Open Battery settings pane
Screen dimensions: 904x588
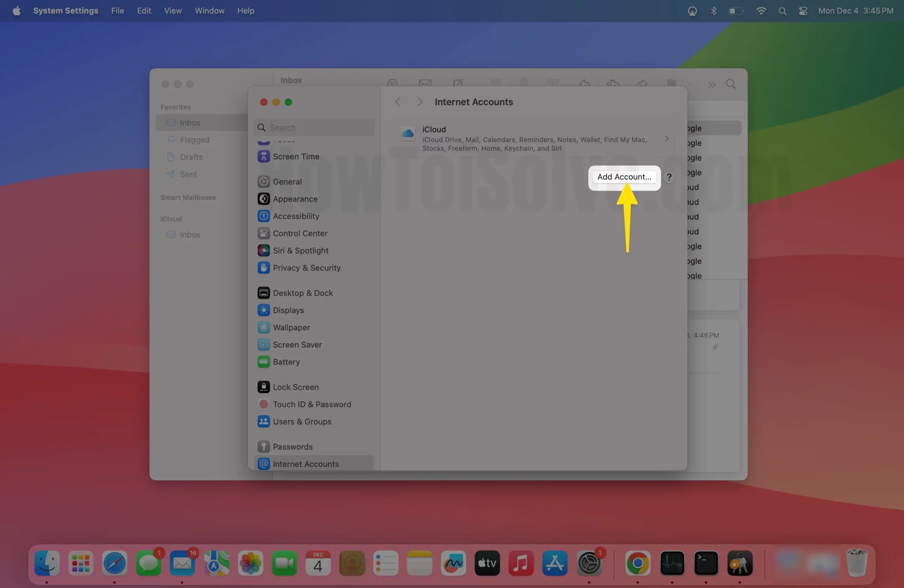pos(286,362)
